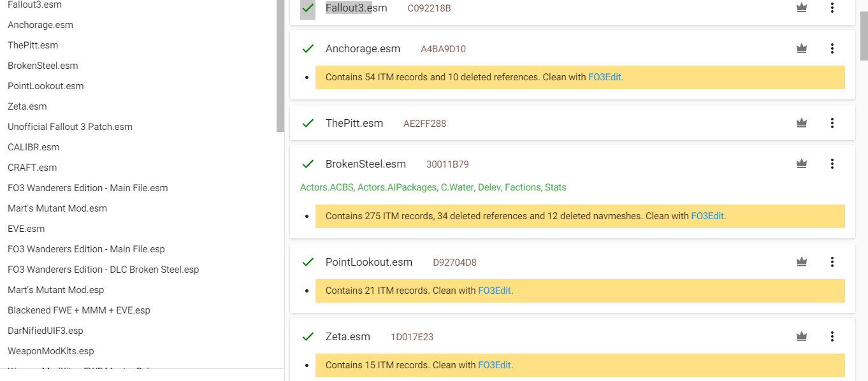Click the crown icon on PointLookout.esm card
Viewport: 868px width, 381px height.
pos(802,262)
